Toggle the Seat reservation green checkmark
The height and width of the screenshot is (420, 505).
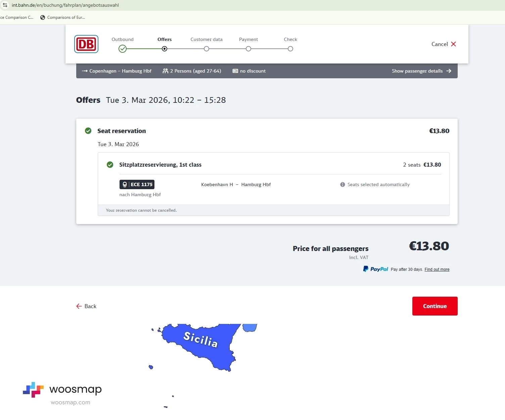88,131
